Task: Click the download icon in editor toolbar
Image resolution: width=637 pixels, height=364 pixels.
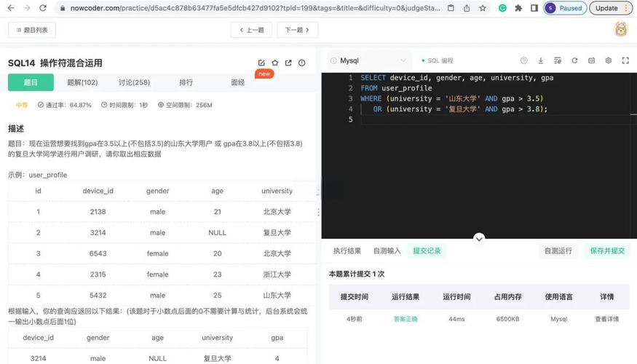Action: coord(541,60)
